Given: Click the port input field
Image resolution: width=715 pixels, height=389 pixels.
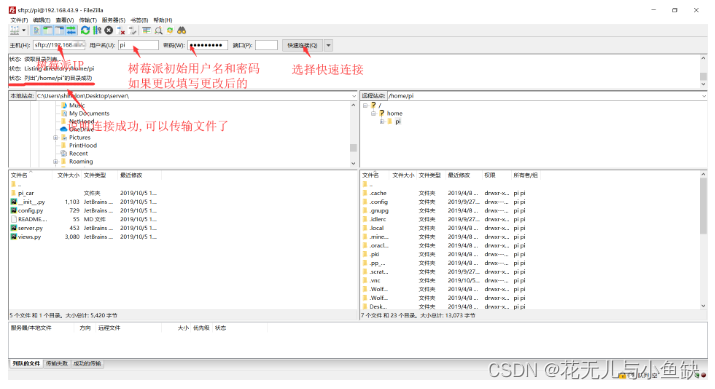Looking at the screenshot, I should (x=266, y=45).
